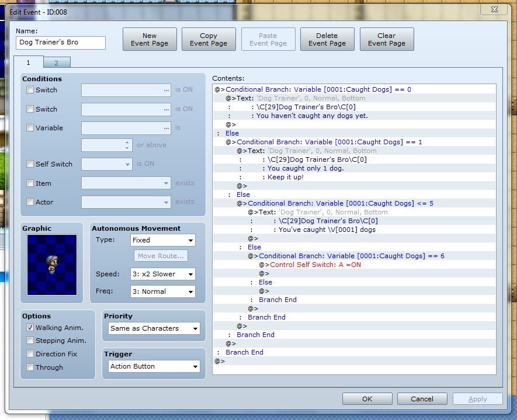Change the Trigger dropdown from Action Button
This screenshot has height=420, width=517.
click(154, 366)
